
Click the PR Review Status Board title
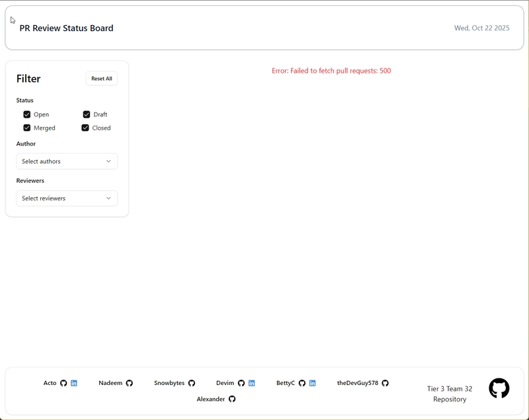(x=66, y=28)
